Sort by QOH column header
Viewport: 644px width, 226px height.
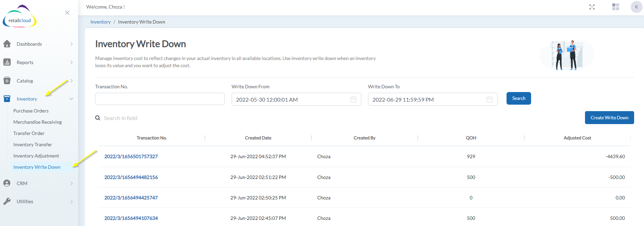(471, 138)
